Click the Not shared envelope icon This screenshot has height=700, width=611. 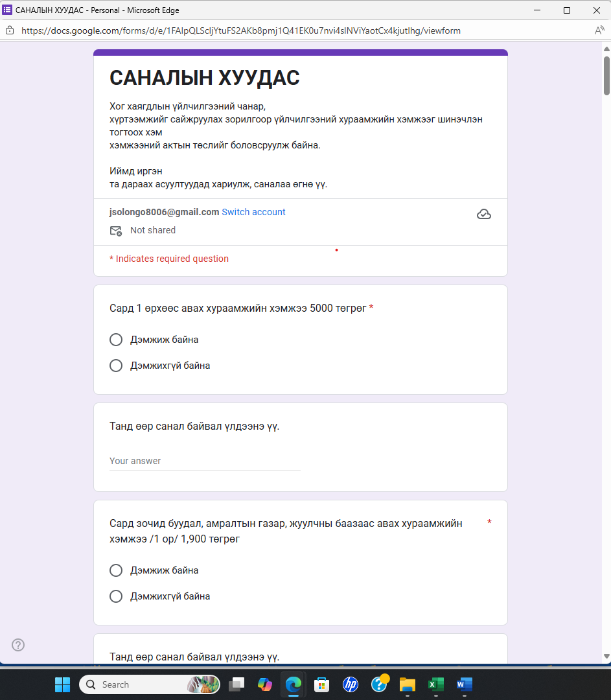coord(115,231)
